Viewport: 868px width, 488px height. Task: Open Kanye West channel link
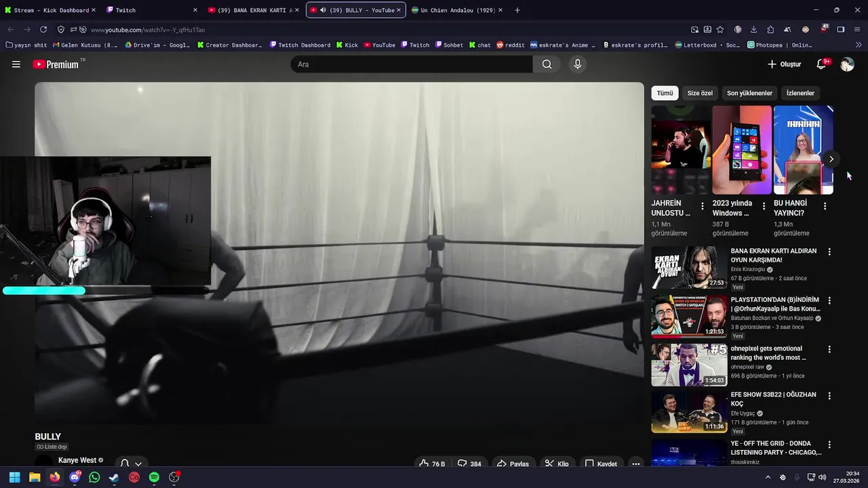[x=77, y=460]
